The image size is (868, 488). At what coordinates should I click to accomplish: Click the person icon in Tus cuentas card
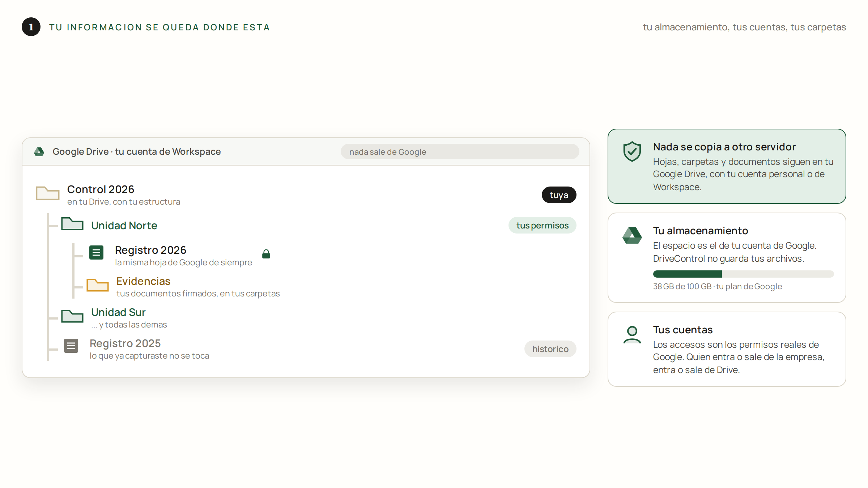coord(632,335)
